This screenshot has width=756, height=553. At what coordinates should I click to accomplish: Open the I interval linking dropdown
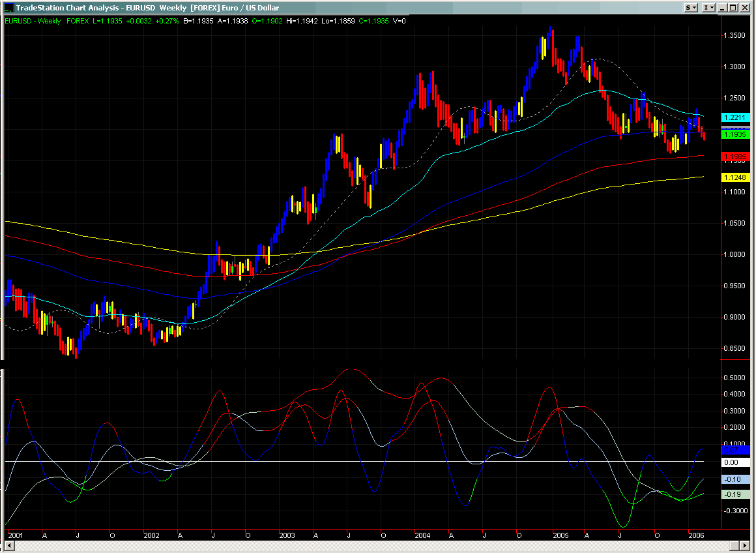pyautogui.click(x=708, y=7)
